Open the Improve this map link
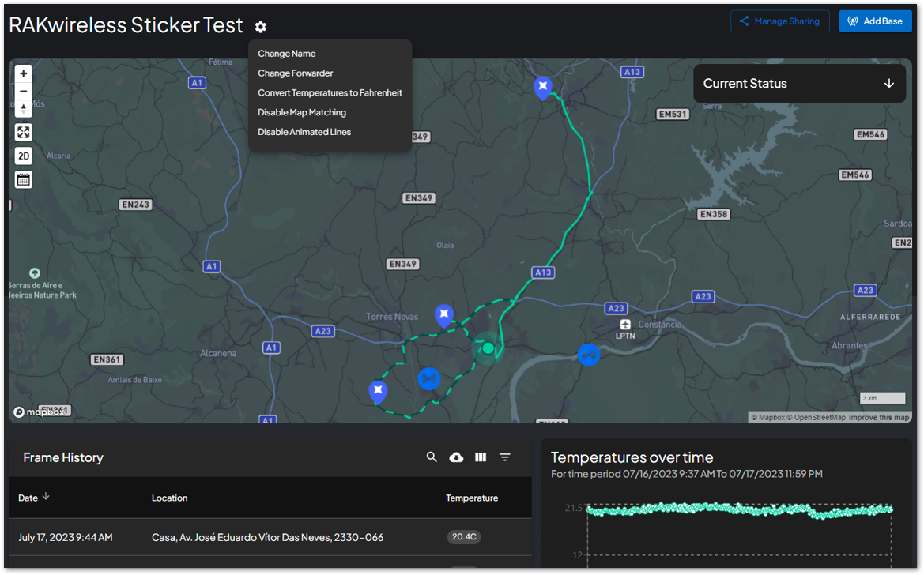The image size is (924, 575). coord(879,417)
